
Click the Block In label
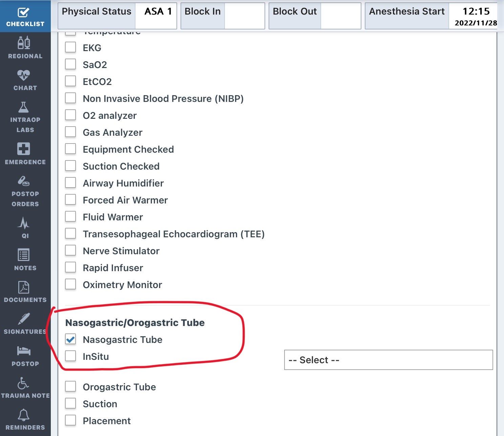point(203,12)
